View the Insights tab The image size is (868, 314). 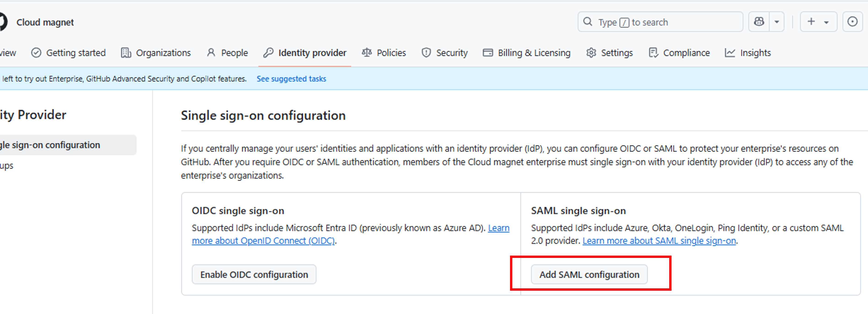(x=748, y=53)
